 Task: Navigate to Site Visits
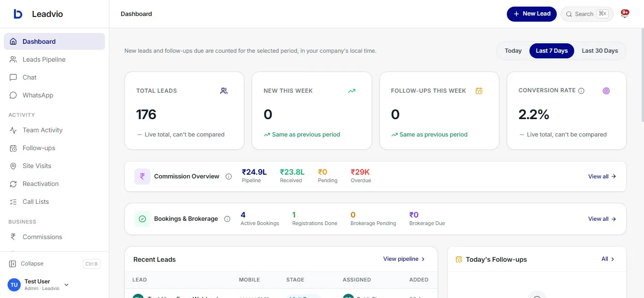[x=54, y=166]
